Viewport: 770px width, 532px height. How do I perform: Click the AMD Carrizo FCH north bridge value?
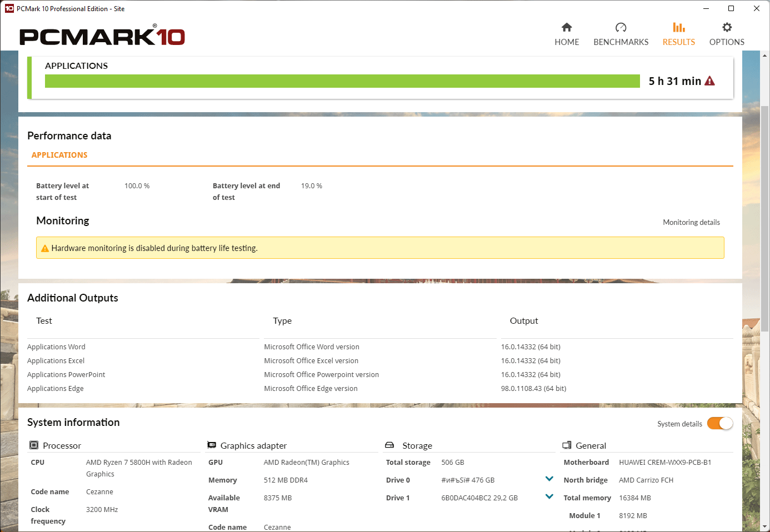pyautogui.click(x=646, y=480)
